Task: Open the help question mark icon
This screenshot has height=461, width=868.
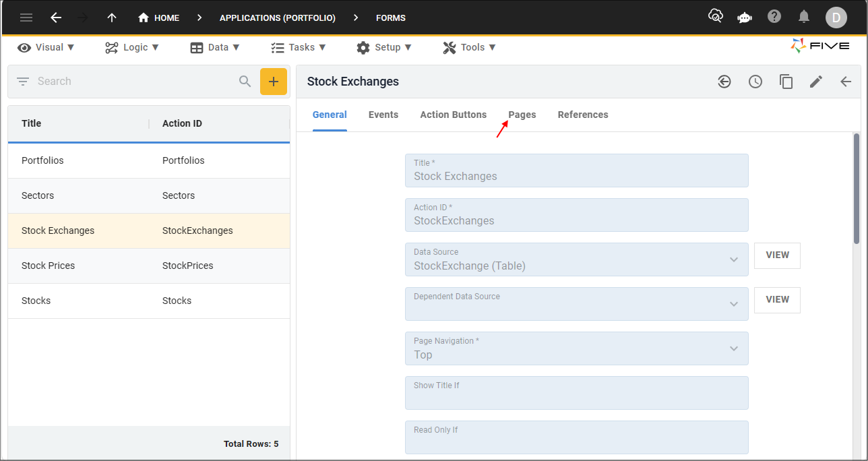Action: tap(774, 16)
